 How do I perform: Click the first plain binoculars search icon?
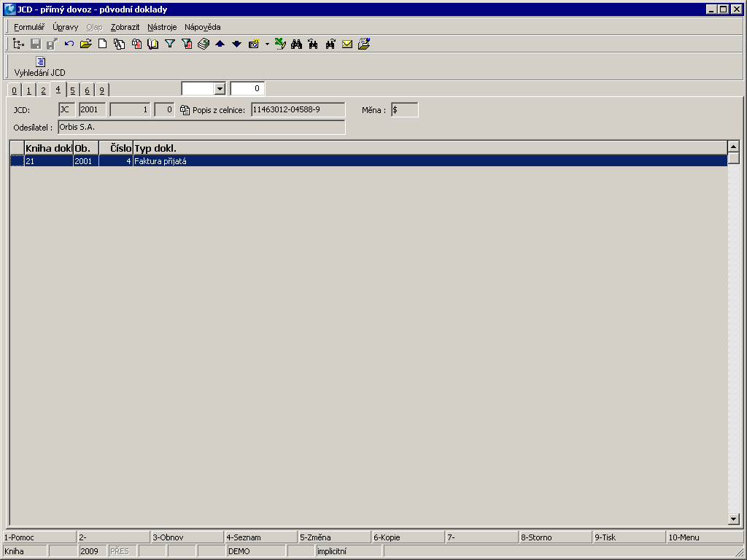pyautogui.click(x=297, y=44)
